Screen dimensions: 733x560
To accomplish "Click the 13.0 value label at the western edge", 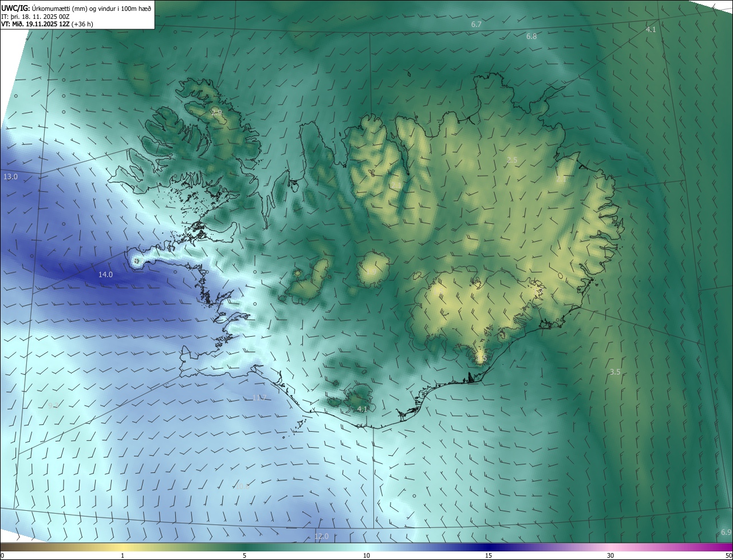I will pos(11,177).
